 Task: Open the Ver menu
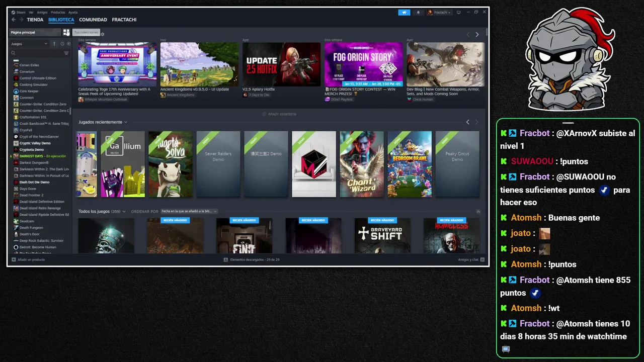[x=31, y=12]
